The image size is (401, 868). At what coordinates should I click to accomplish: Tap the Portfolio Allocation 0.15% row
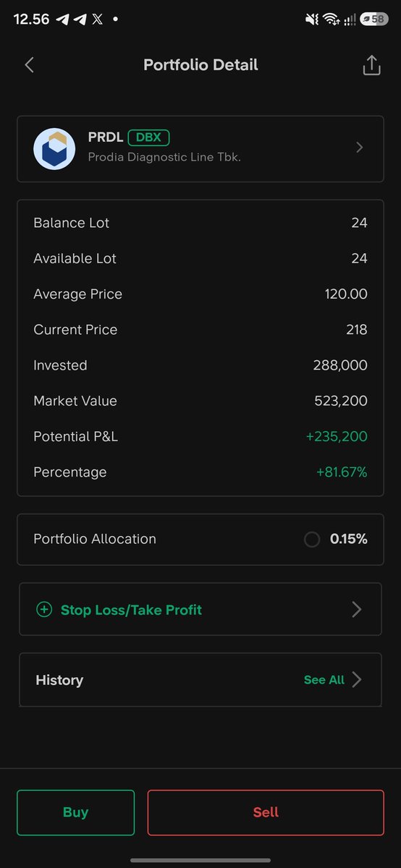coord(200,540)
